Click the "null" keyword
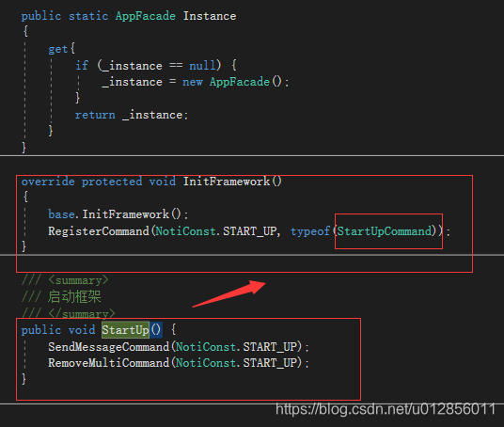504x427 pixels. [x=201, y=65]
